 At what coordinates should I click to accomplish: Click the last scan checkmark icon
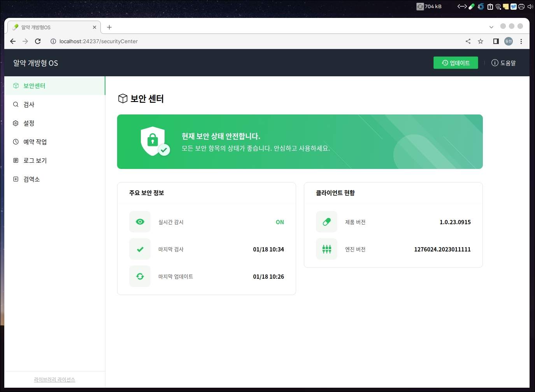(x=140, y=249)
